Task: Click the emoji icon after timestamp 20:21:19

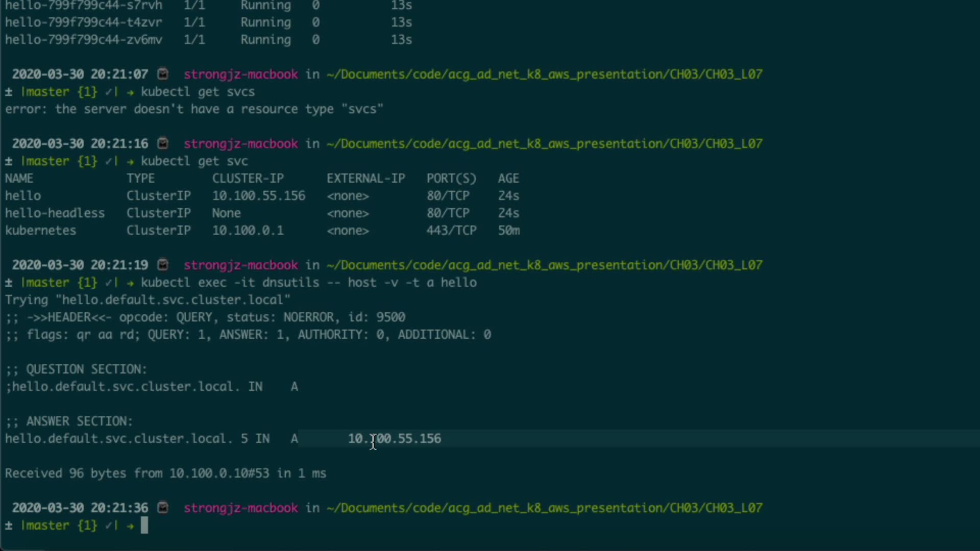Action: (x=163, y=265)
